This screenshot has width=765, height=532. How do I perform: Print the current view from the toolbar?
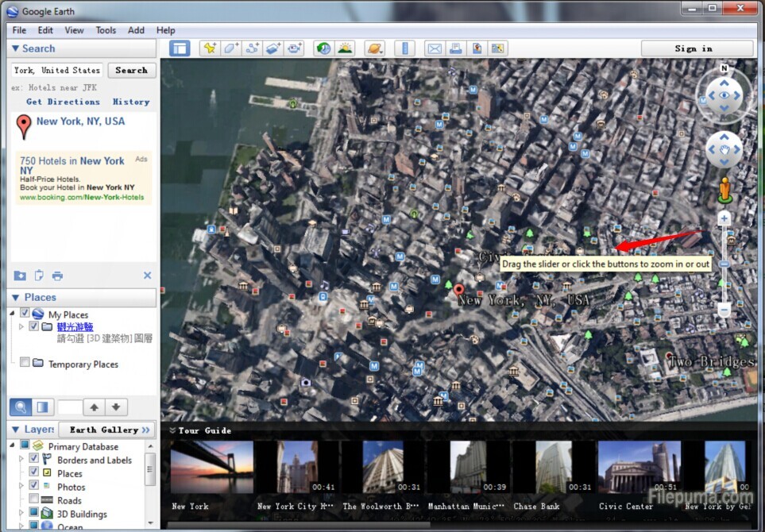coord(456,48)
